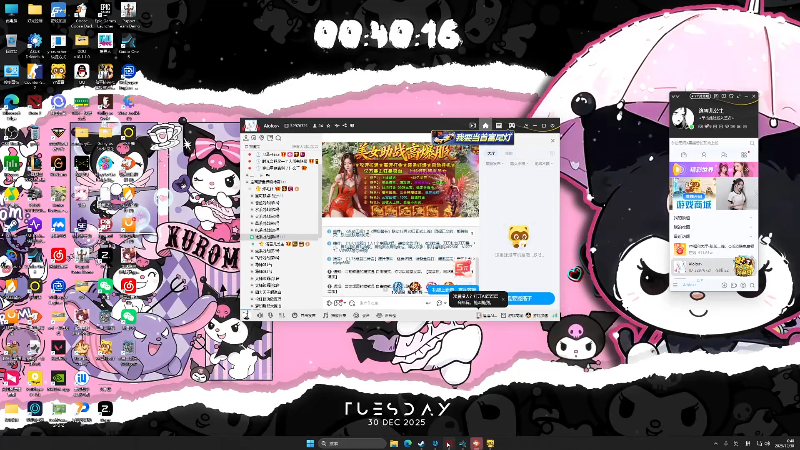The image size is (800, 450).
Task: Click the video icon left of home in YY title
Action: coord(472,126)
